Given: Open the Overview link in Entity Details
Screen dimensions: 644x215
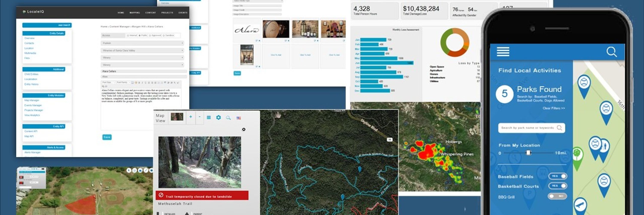Looking at the screenshot, I should tap(29, 38).
